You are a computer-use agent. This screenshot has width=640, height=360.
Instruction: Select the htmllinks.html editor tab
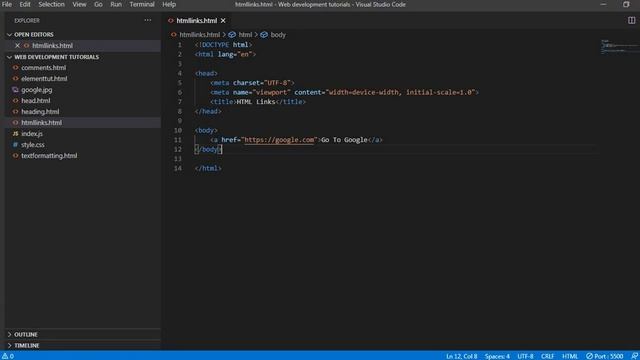pos(197,20)
